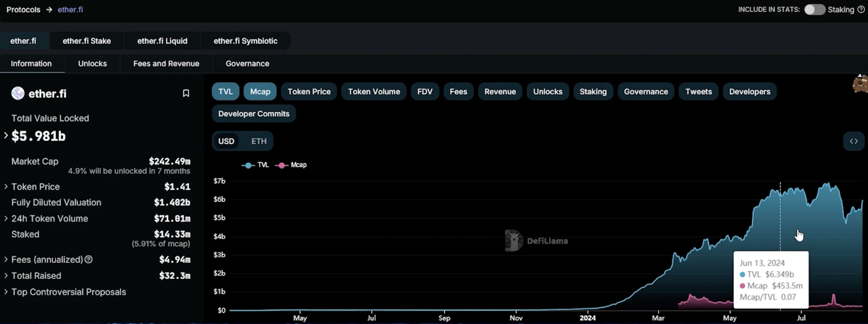Enable the Token Volume chart metric
Image resolution: width=868 pixels, height=324 pixels.
click(374, 92)
